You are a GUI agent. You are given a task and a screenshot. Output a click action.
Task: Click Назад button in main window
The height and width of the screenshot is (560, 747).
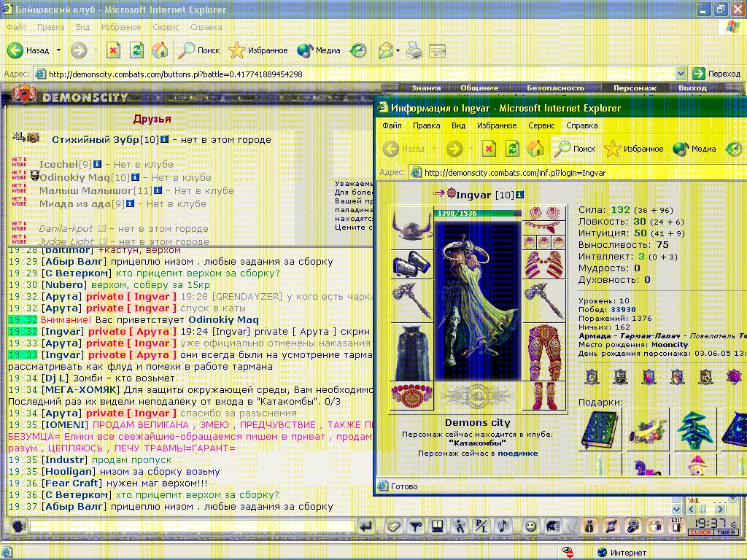pos(29,50)
